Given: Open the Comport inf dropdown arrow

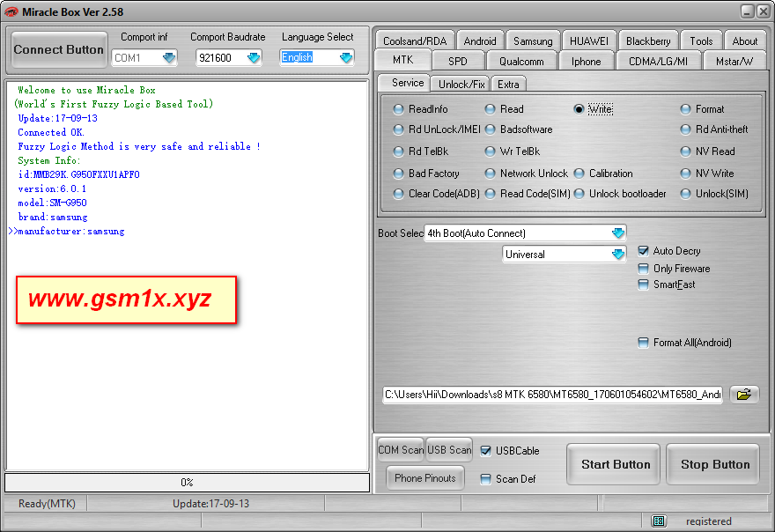Looking at the screenshot, I should pos(169,58).
